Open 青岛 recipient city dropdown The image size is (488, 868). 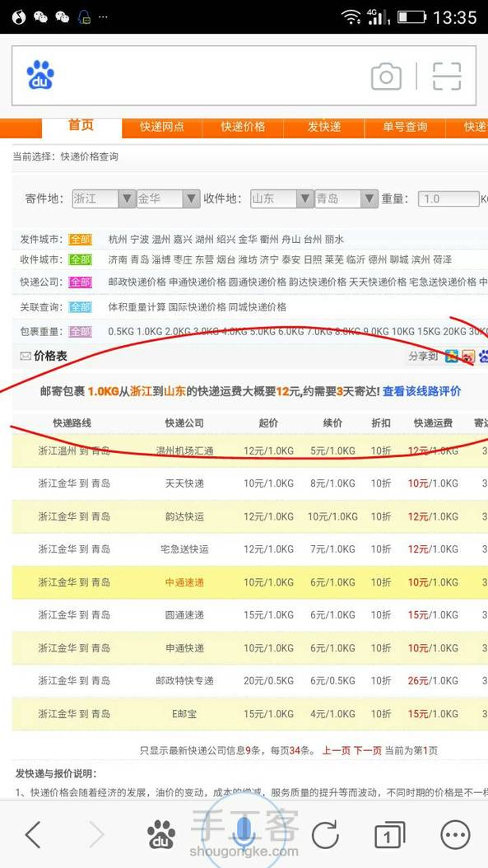click(x=346, y=198)
